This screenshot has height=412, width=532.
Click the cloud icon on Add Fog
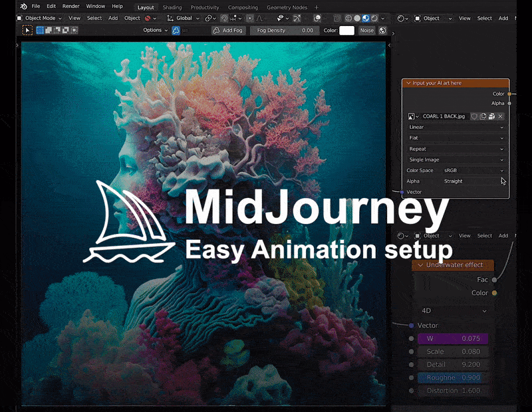(x=217, y=31)
